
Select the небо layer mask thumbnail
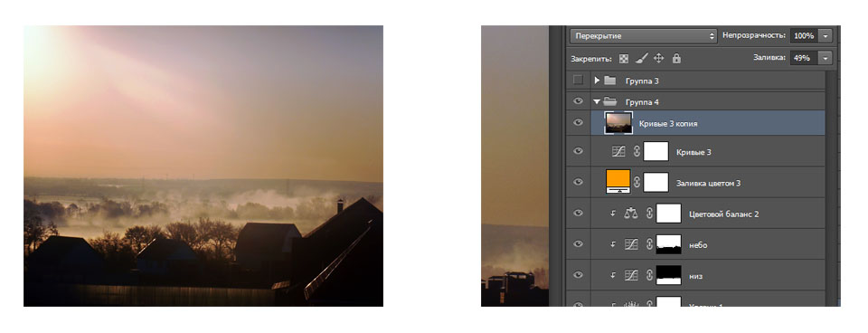point(668,244)
